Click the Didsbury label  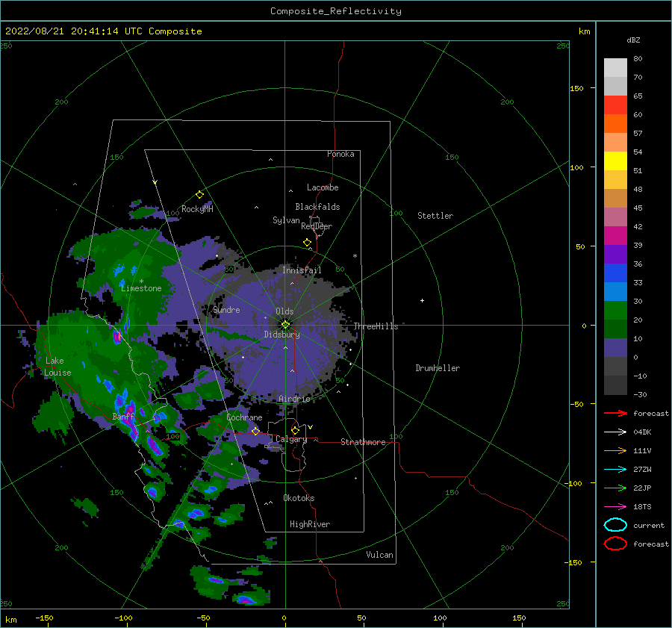pos(281,335)
